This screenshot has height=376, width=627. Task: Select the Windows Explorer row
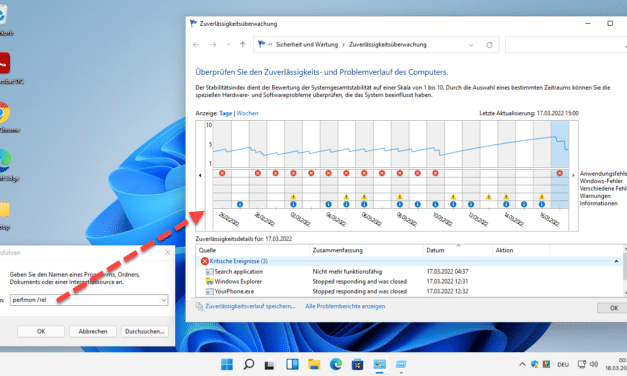(409, 282)
